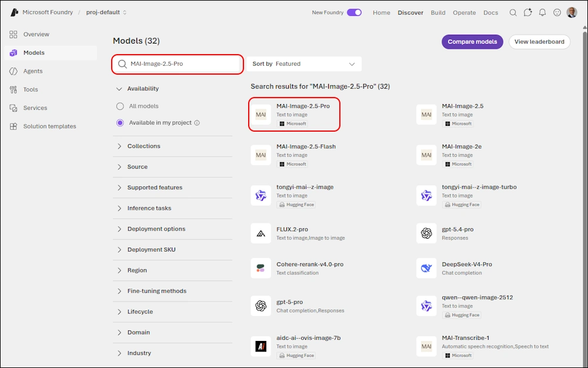Click the Microsoft Foundry breadcrumb text

48,12
